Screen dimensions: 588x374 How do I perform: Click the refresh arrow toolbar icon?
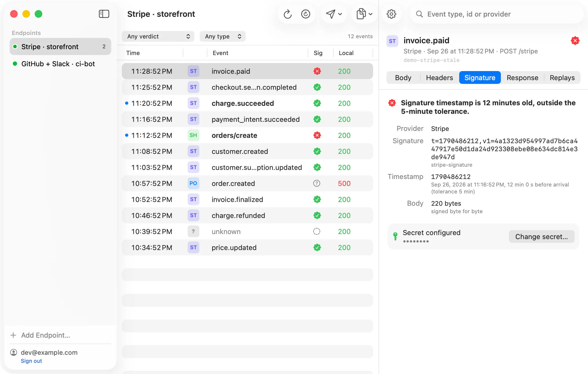pos(288,14)
